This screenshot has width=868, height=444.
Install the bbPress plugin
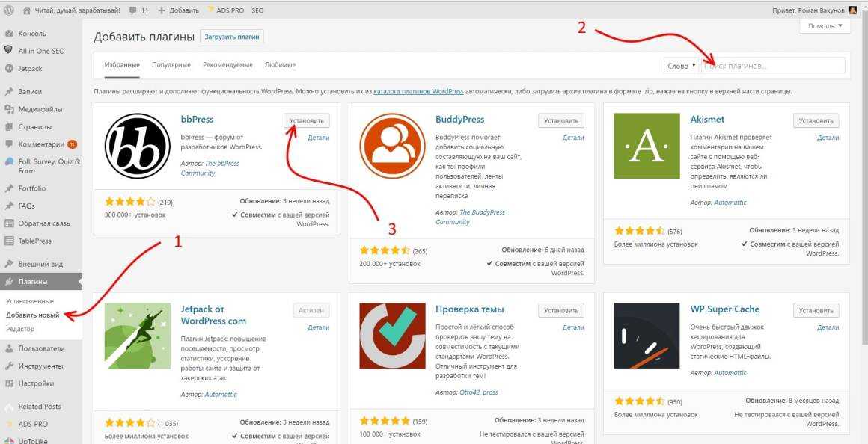307,120
